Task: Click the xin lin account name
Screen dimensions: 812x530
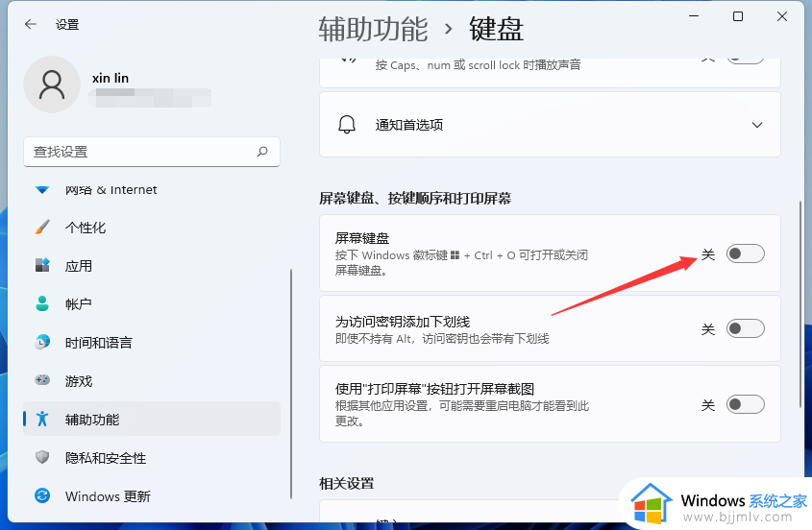Action: (111, 78)
